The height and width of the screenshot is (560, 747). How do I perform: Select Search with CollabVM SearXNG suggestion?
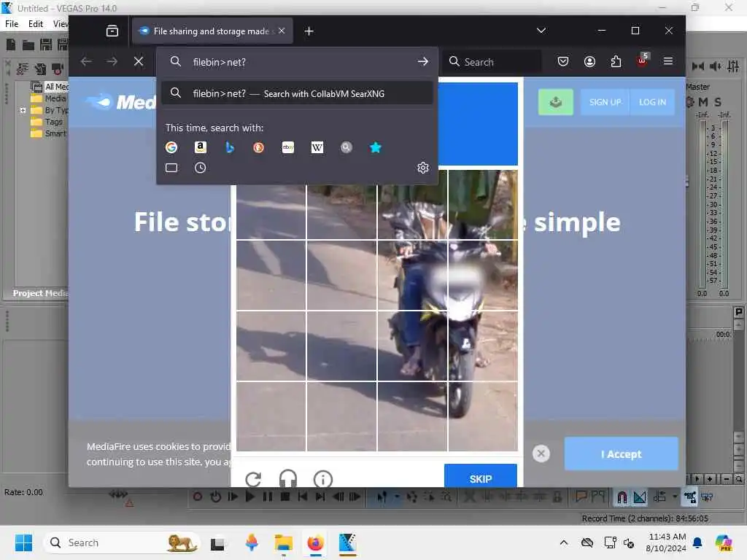pyautogui.click(x=297, y=93)
